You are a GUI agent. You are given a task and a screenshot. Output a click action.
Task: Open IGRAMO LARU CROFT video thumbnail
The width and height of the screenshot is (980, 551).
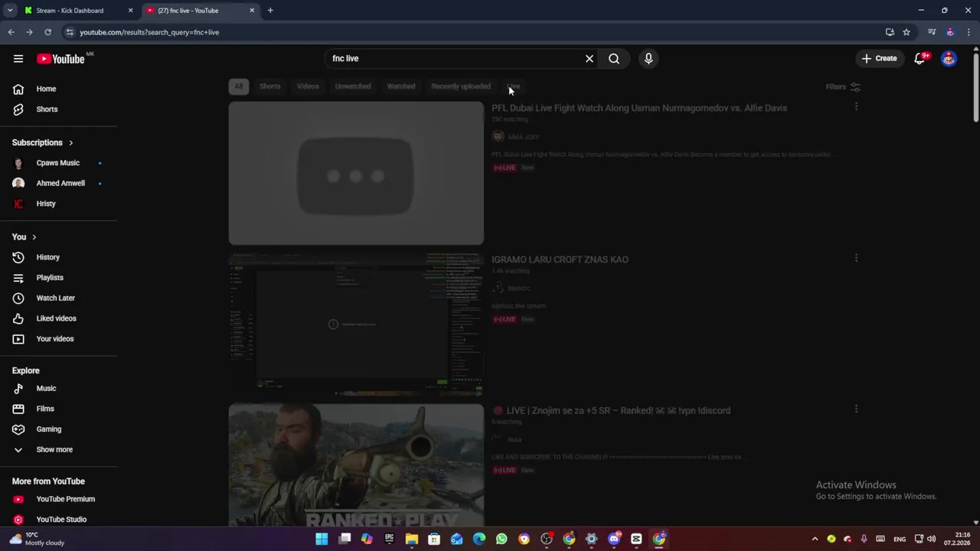[356, 324]
